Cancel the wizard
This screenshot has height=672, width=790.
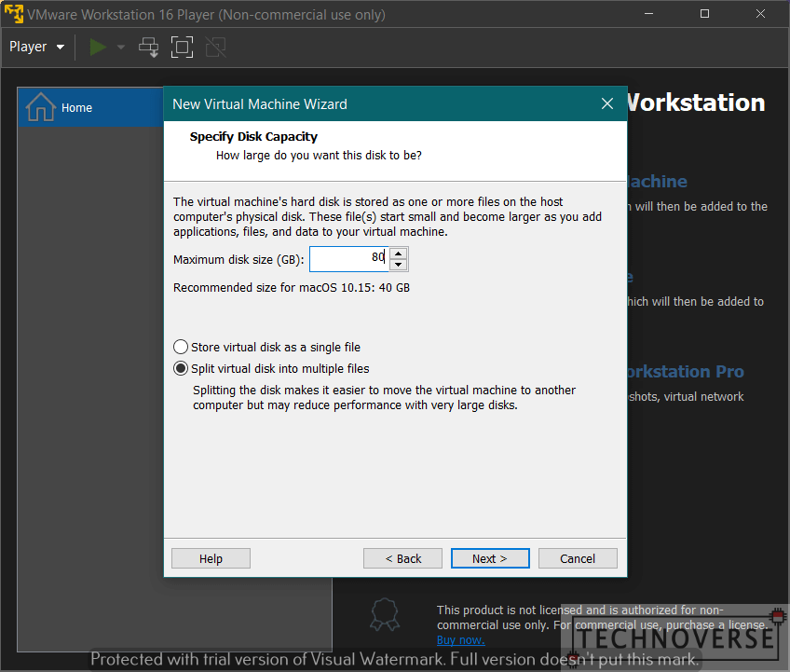[578, 558]
